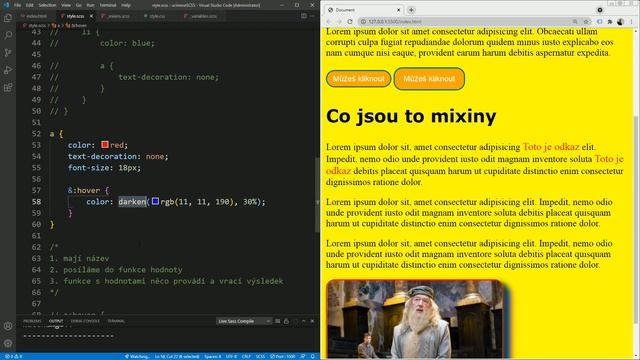Click browser address bar URL
This screenshot has width=640, height=360.
point(394,22)
